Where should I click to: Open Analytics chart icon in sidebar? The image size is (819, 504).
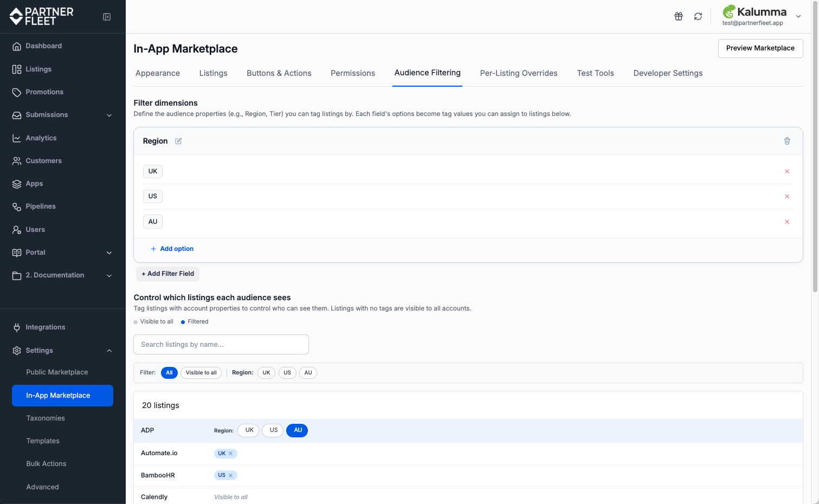coord(17,138)
